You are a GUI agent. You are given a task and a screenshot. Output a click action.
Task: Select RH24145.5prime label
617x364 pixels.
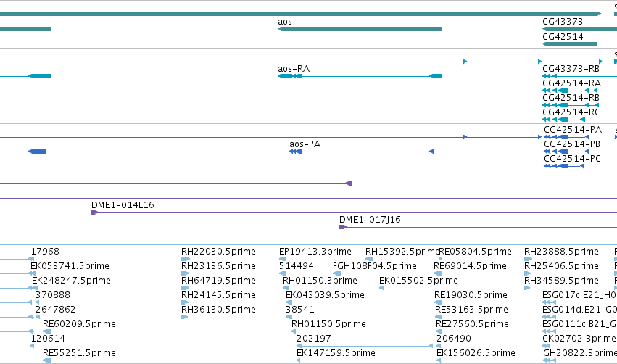(x=218, y=295)
